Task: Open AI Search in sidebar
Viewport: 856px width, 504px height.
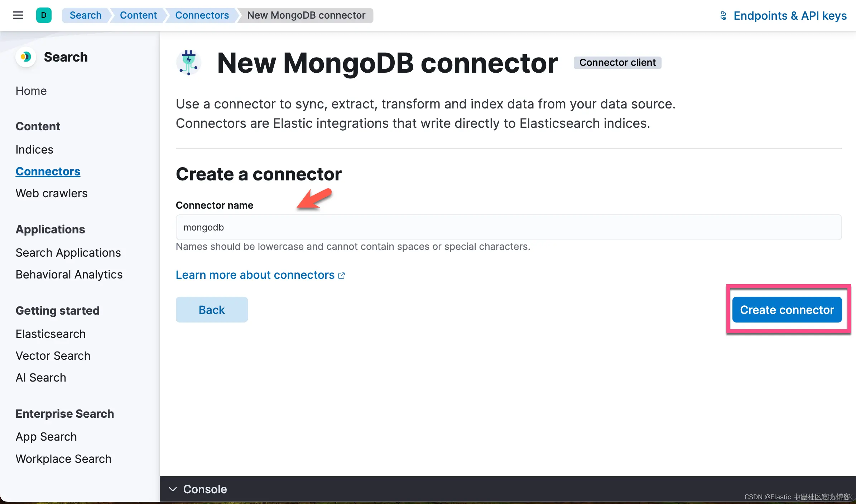Action: (x=41, y=378)
